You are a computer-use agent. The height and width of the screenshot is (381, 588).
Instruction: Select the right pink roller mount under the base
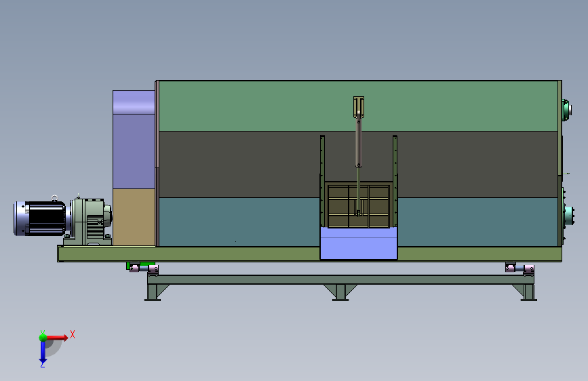click(520, 268)
